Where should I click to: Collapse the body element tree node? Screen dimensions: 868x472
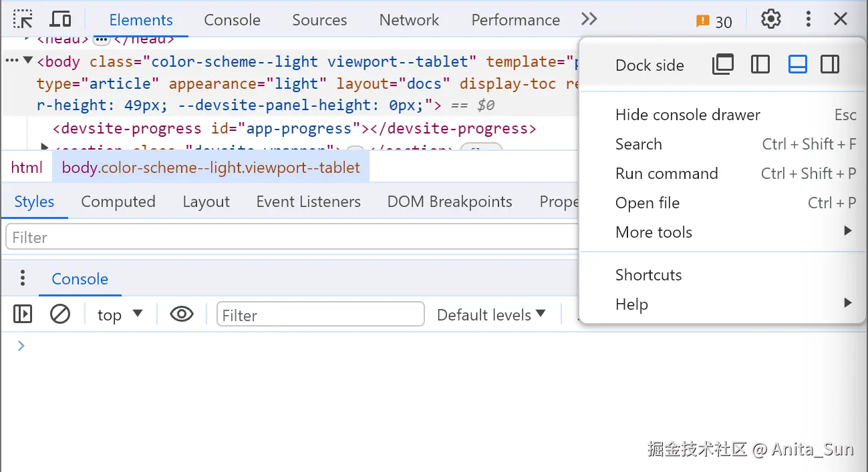click(28, 61)
